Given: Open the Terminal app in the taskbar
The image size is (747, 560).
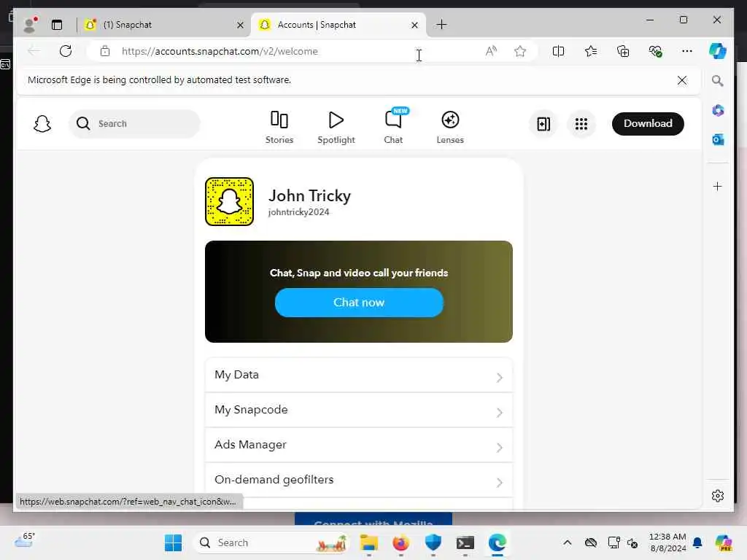Looking at the screenshot, I should click(465, 542).
